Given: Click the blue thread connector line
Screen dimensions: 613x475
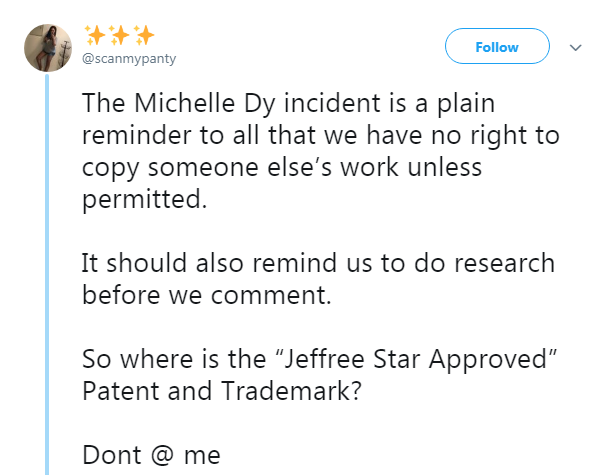Looking at the screenshot, I should pos(47,274).
